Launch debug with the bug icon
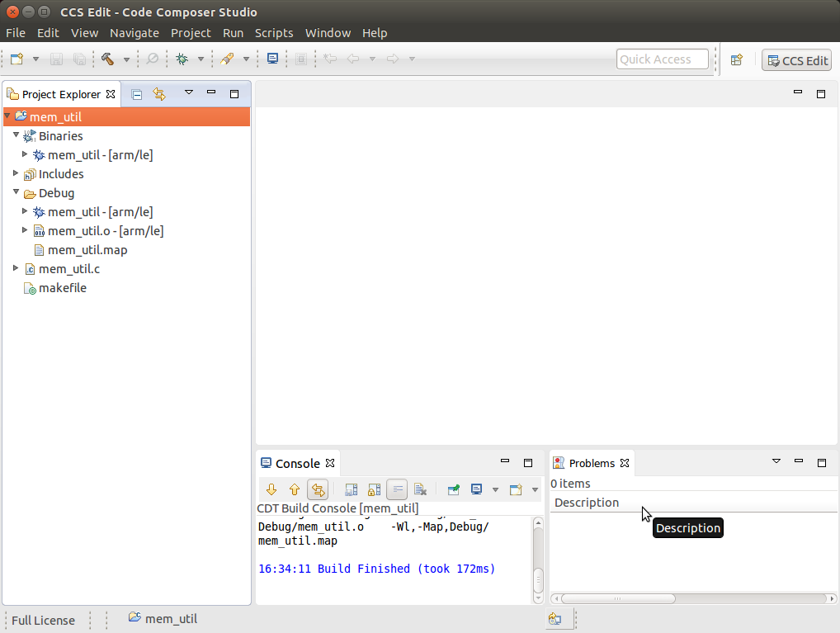 tap(182, 59)
